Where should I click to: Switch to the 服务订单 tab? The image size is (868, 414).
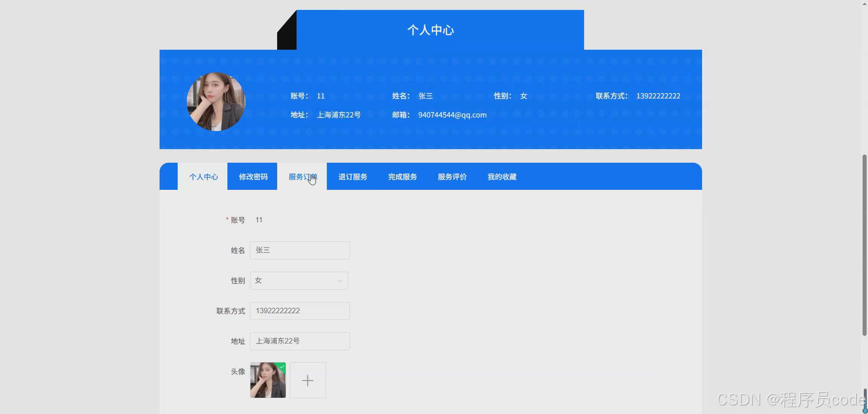pos(303,177)
